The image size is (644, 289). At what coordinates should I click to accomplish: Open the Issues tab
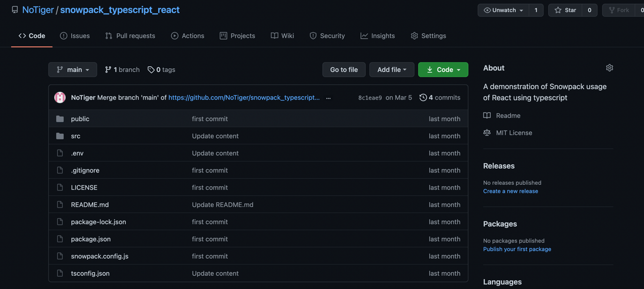[74, 36]
